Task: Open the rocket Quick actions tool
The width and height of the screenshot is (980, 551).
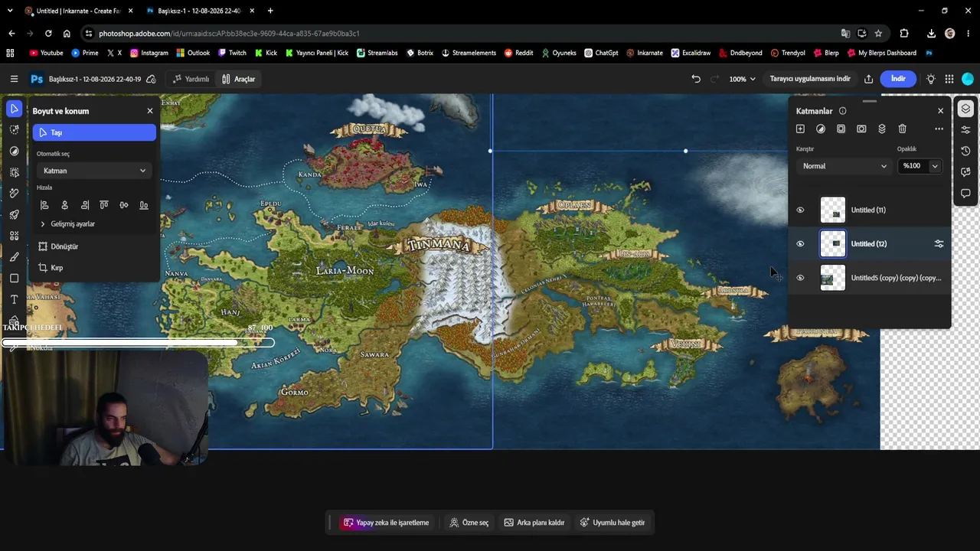Action: [14, 215]
